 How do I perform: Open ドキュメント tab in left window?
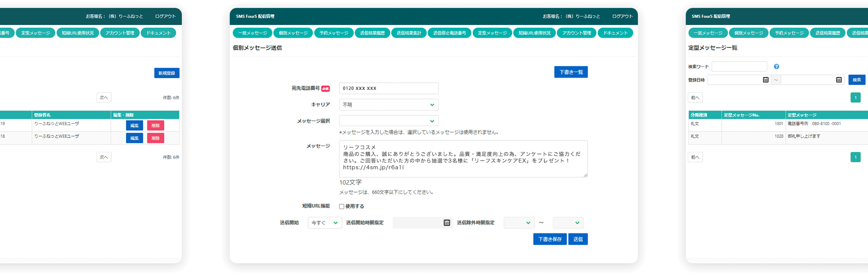click(x=158, y=33)
